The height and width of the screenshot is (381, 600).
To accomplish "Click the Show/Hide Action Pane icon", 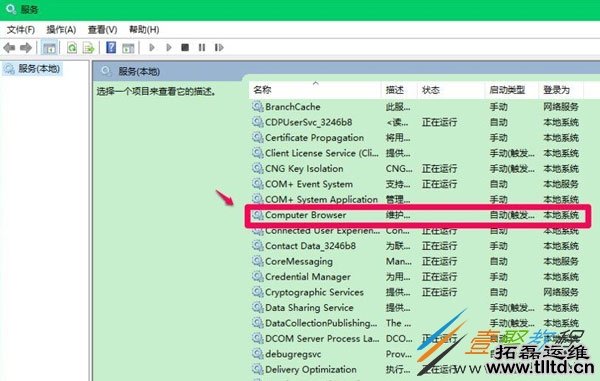I will [128, 48].
